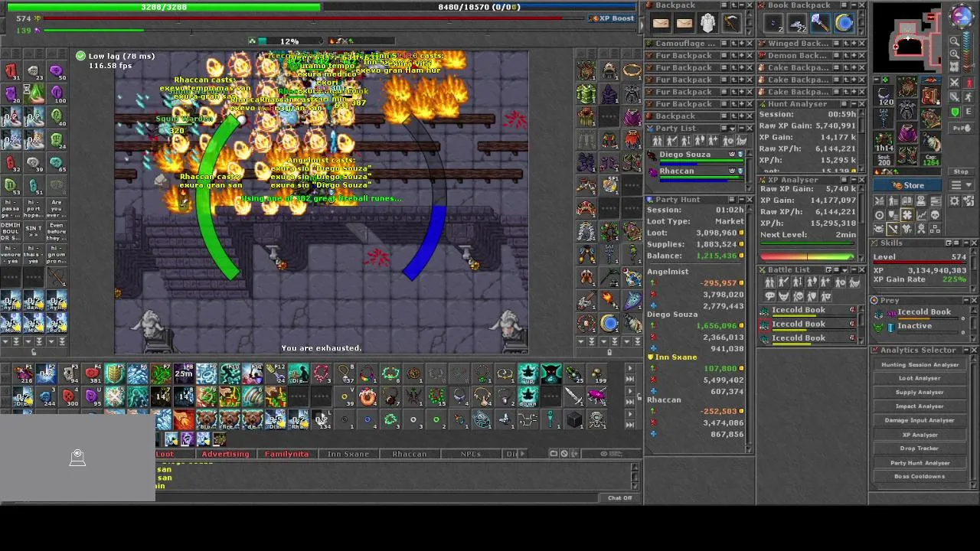Click the bullseye target icon in the control buttons
Image resolution: width=980 pixels, height=551 pixels.
coord(880,215)
